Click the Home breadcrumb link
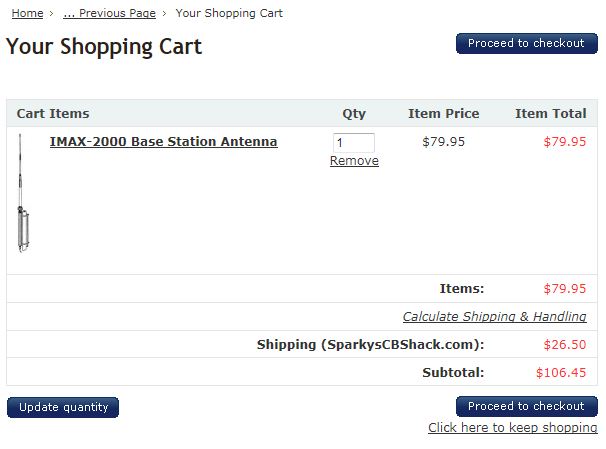This screenshot has height=449, width=606. point(27,13)
